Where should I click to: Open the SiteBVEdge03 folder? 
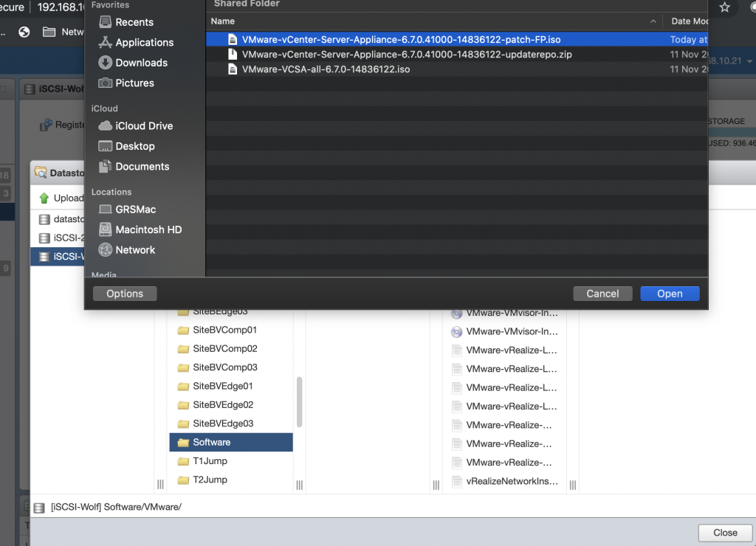click(231, 424)
